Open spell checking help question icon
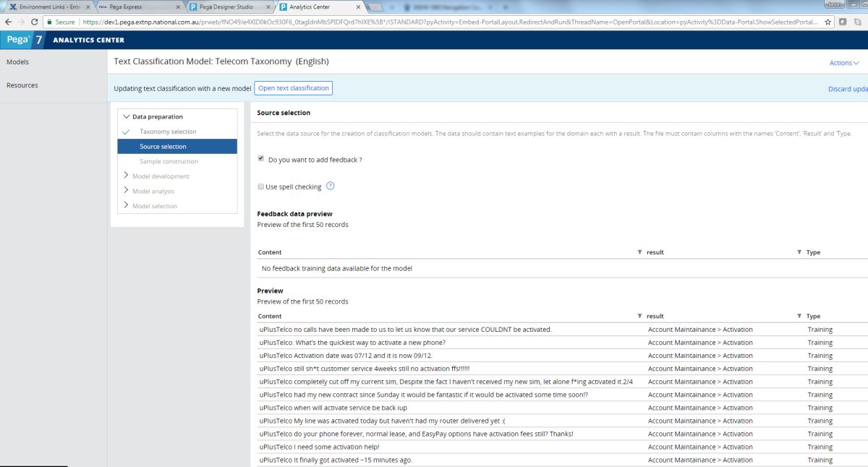 coord(331,186)
